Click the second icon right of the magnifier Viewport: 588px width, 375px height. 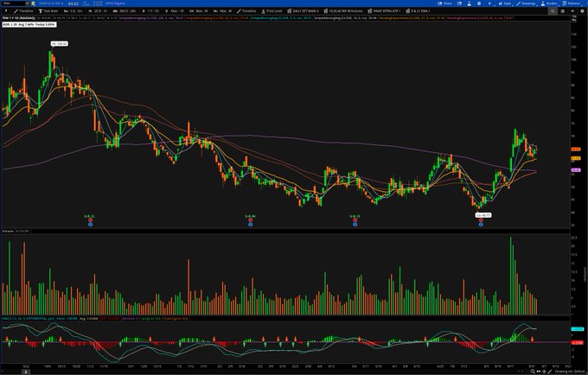point(544,372)
